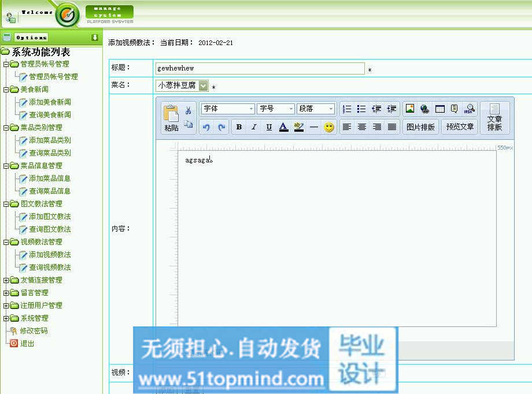Toggle italic formatting in the editor

254,127
